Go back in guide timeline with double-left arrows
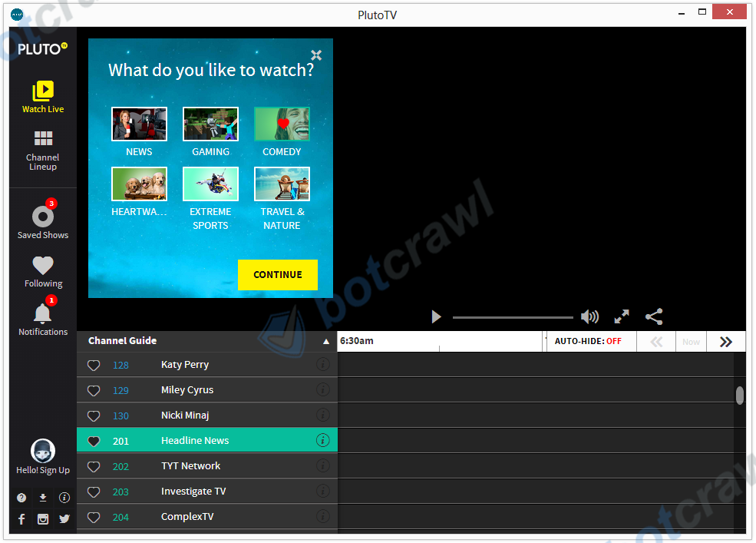The image size is (756, 543). coord(656,342)
